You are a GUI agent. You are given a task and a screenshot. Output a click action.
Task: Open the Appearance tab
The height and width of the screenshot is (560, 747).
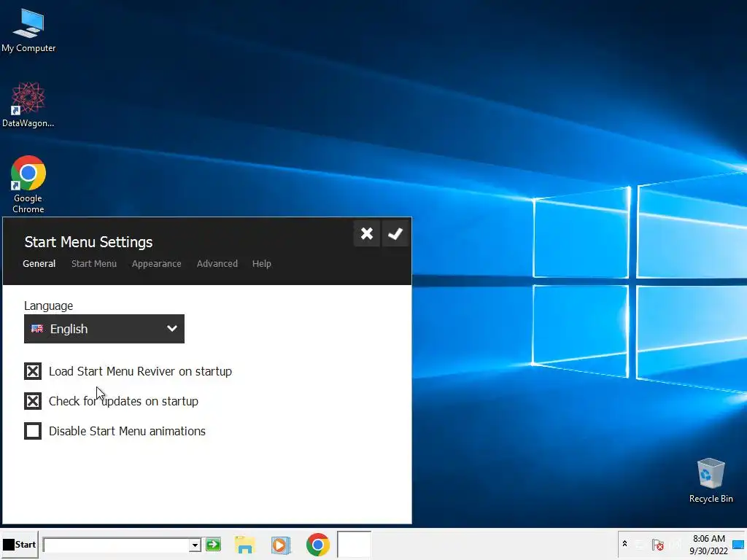(156, 264)
